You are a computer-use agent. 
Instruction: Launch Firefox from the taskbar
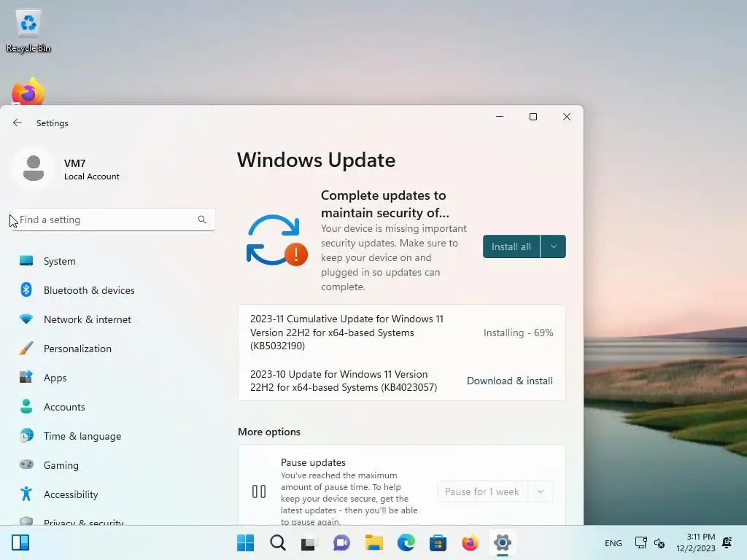point(471,542)
